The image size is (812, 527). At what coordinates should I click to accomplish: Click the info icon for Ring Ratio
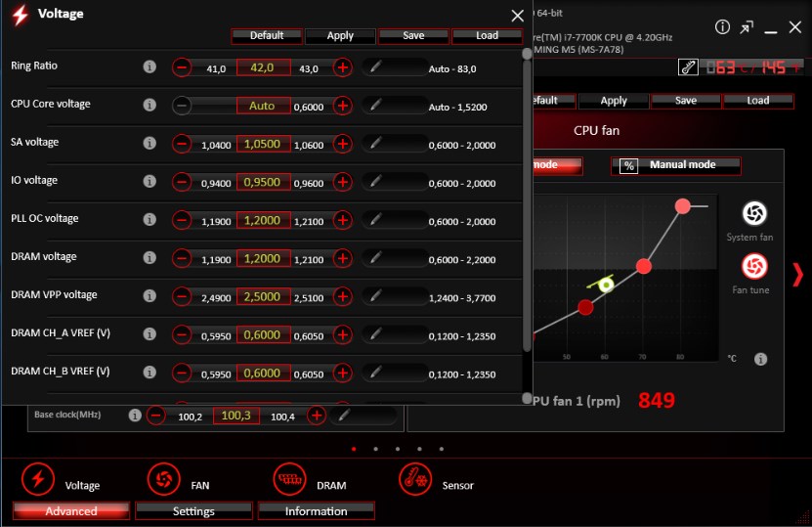(150, 66)
